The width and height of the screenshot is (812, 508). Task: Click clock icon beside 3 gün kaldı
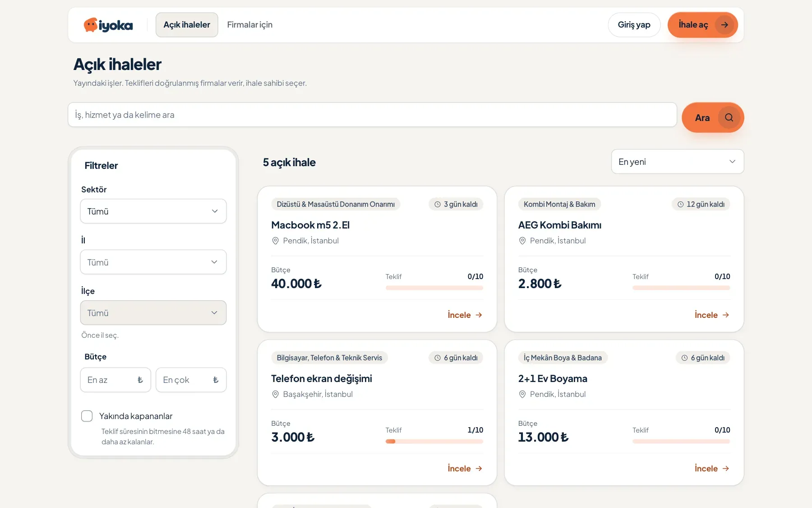438,204
